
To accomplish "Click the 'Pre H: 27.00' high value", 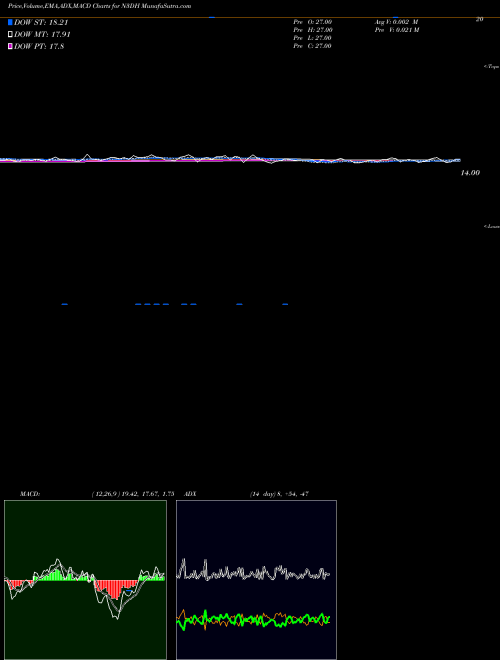I will click(x=313, y=29).
